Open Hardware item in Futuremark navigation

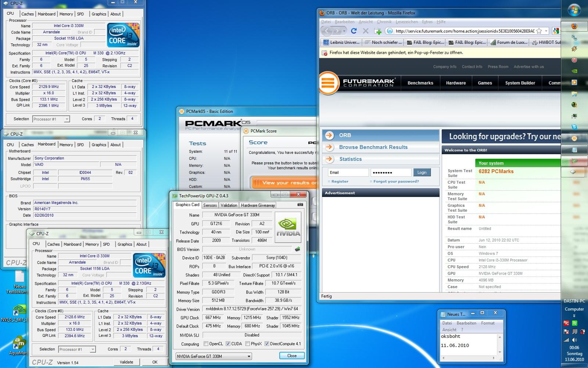[x=456, y=83]
